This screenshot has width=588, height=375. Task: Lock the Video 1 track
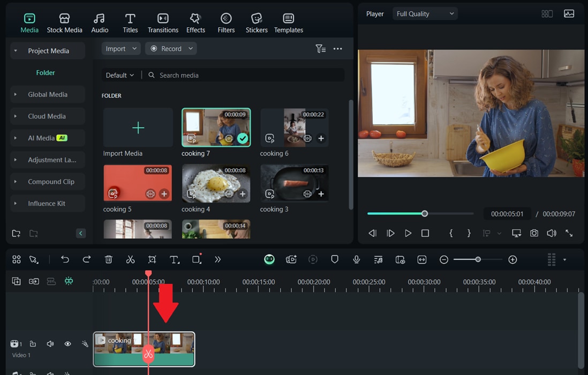[33, 344]
